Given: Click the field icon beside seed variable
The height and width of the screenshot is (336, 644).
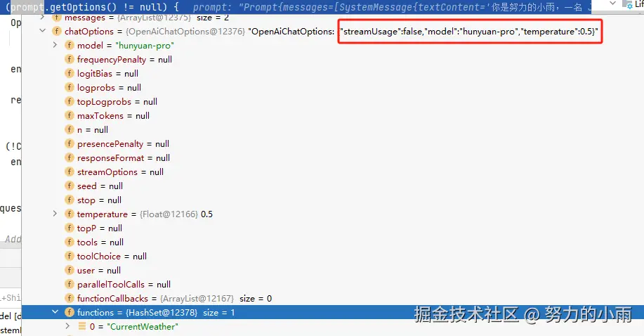Looking at the screenshot, I should pyautogui.click(x=70, y=186).
